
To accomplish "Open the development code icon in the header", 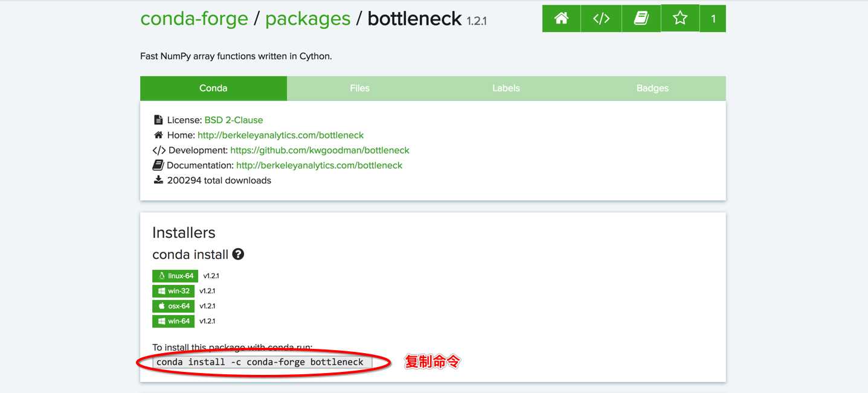I will [600, 18].
